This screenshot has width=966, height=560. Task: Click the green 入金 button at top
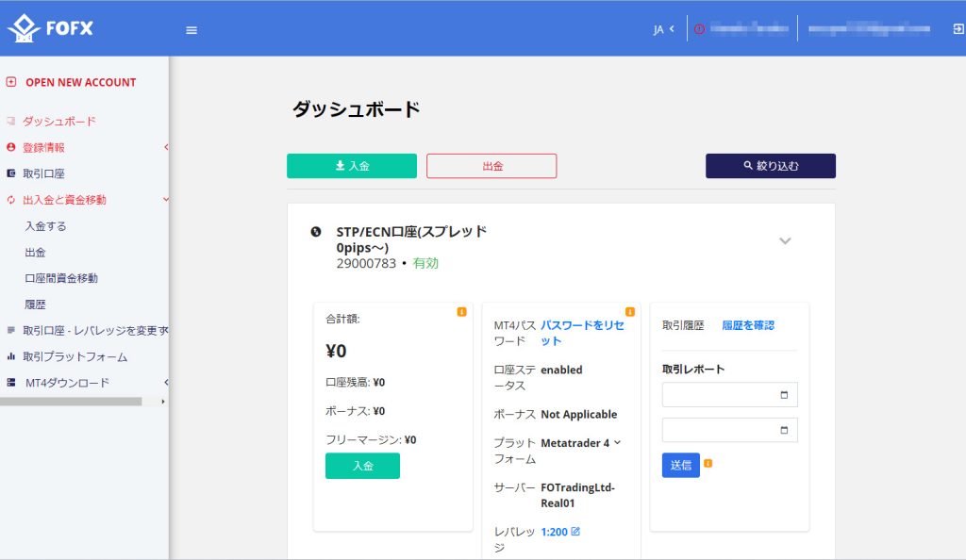pyautogui.click(x=352, y=166)
